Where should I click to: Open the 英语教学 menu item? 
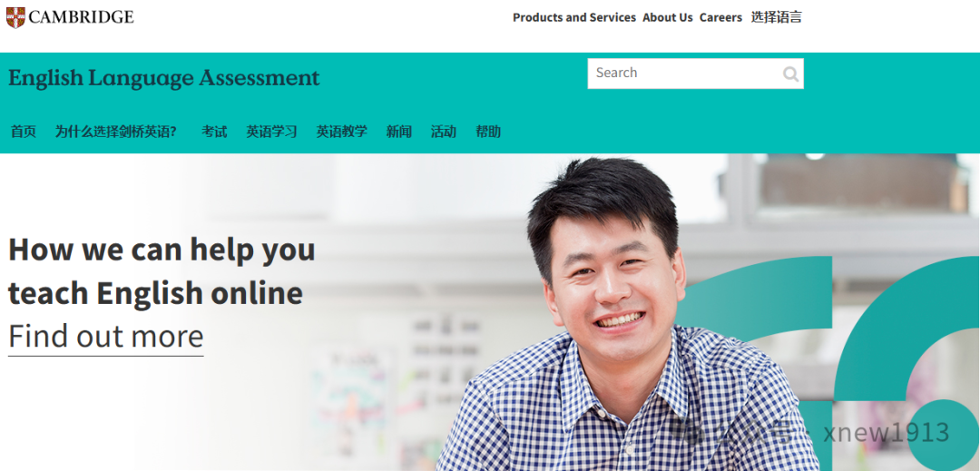[x=341, y=132]
